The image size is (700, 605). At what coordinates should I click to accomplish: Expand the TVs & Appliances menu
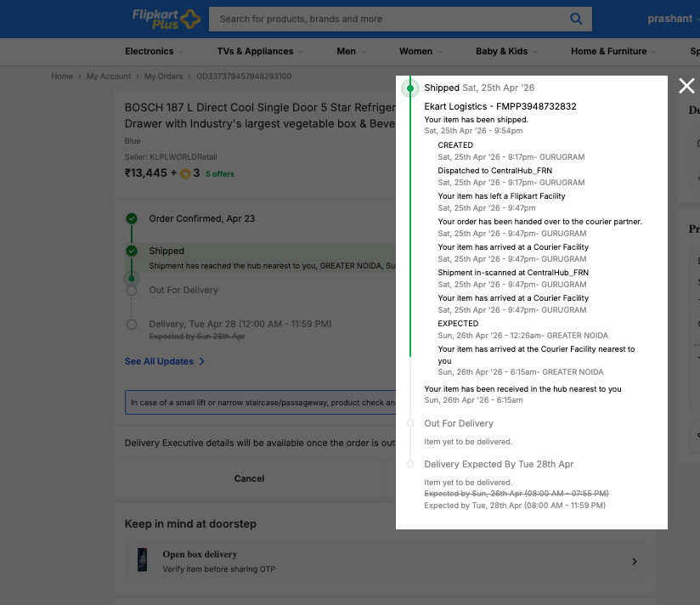point(260,51)
